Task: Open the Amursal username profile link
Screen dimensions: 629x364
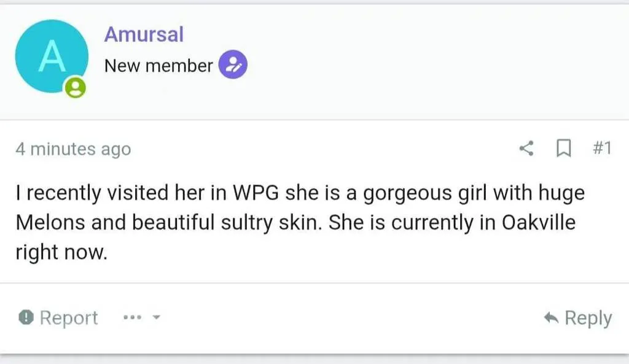Action: pyautogui.click(x=144, y=34)
